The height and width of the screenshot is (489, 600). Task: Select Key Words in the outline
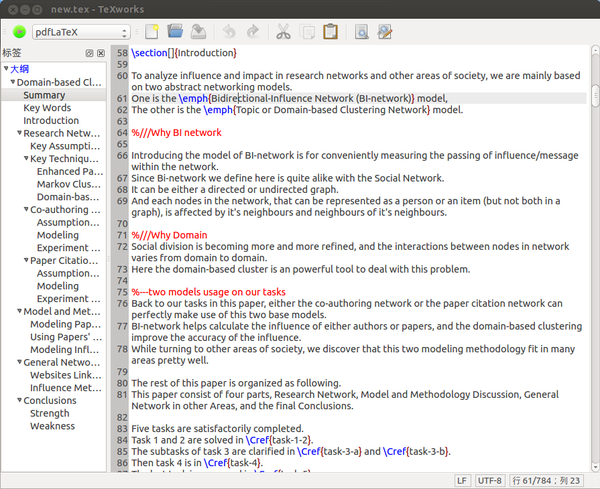pyautogui.click(x=47, y=108)
